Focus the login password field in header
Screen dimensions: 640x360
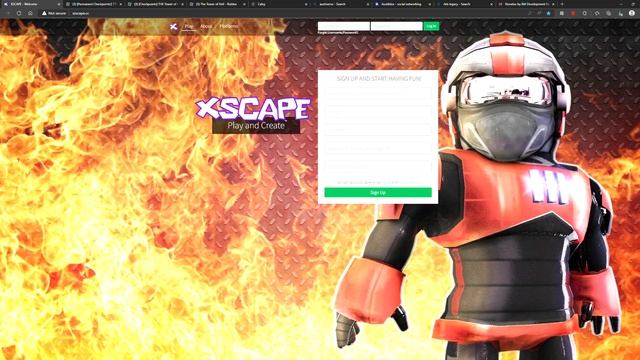coord(396,26)
